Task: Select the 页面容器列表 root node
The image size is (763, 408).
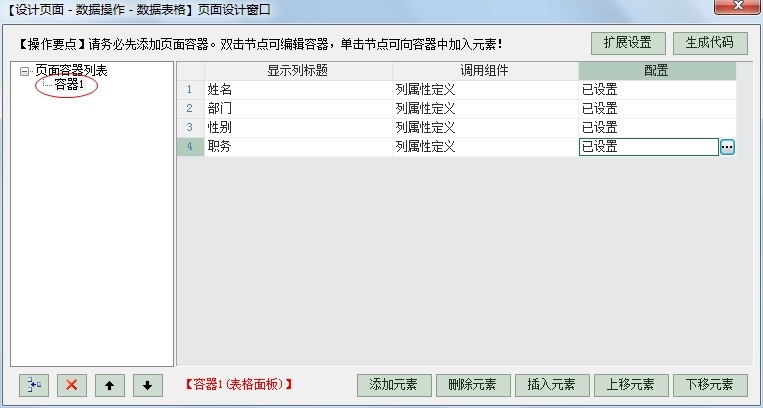Action: [71, 71]
